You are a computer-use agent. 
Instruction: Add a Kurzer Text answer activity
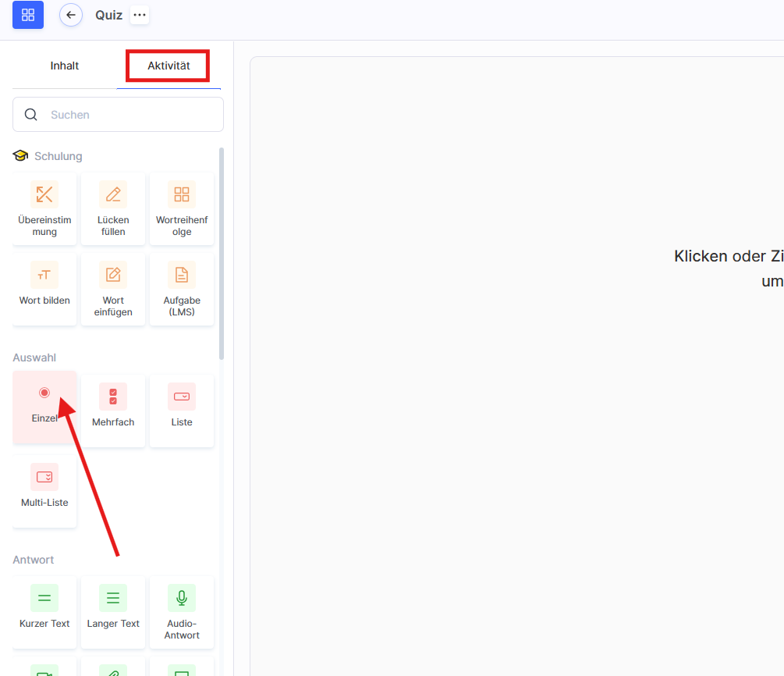tap(44, 613)
